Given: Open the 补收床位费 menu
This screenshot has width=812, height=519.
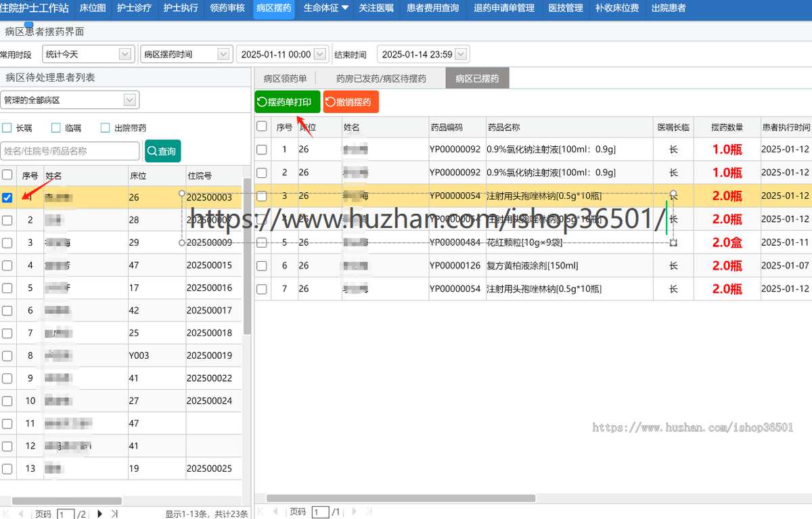Looking at the screenshot, I should pos(616,8).
